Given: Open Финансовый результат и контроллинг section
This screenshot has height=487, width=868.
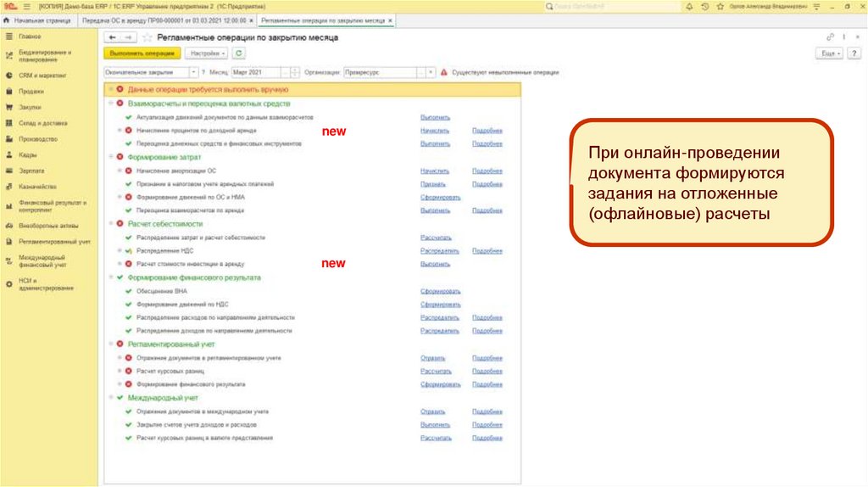Looking at the screenshot, I should tap(52, 206).
